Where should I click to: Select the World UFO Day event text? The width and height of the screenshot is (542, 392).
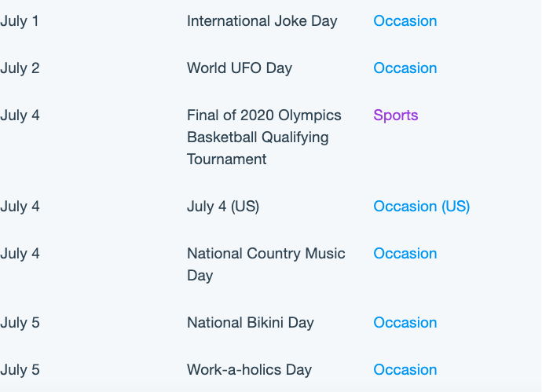coord(240,68)
